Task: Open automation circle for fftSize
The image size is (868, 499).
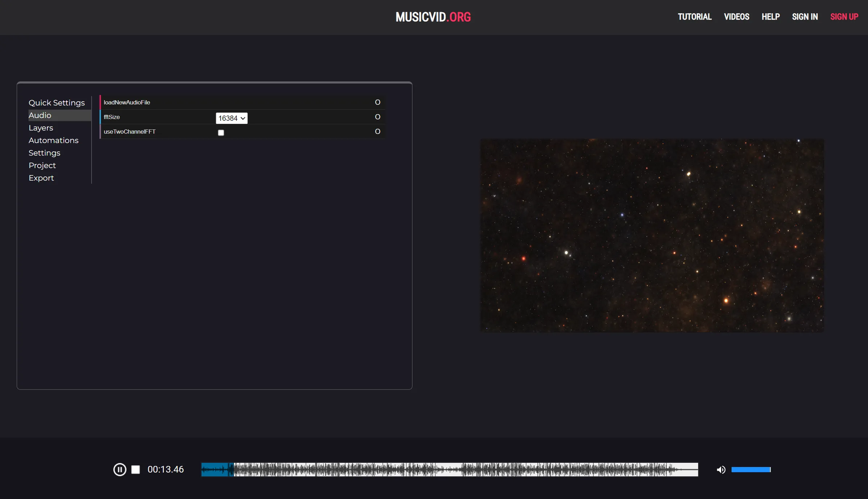Action: coord(377,117)
